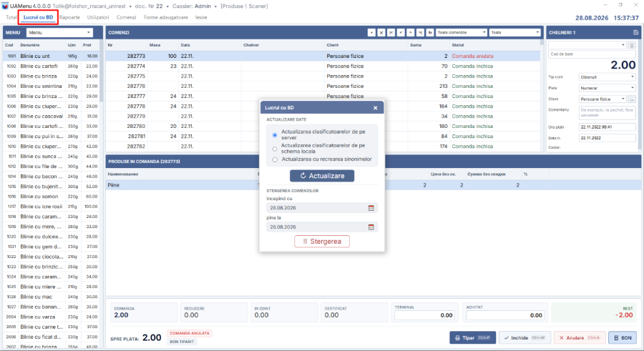
Task: Open calendar for pina la date
Action: [371, 227]
